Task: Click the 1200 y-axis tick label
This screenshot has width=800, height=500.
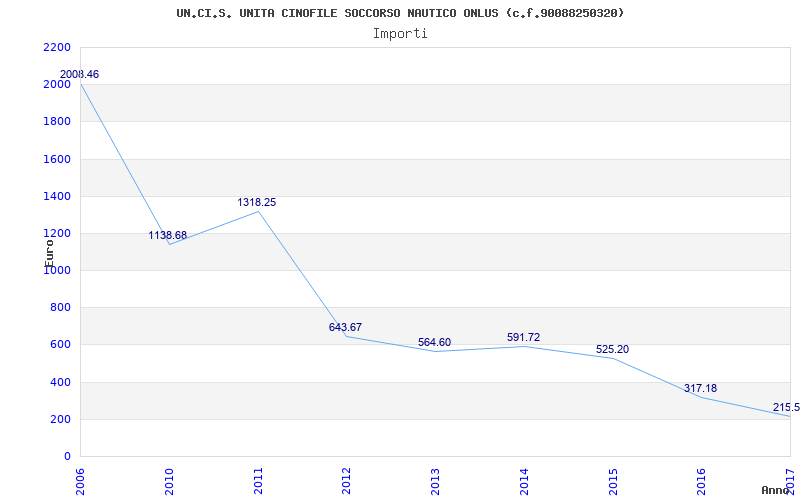Action: 57,234
